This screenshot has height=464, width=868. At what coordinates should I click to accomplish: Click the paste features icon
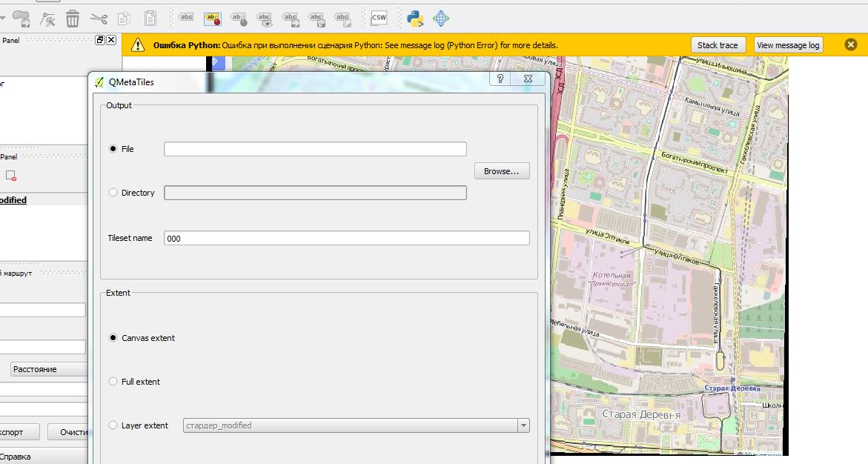(x=150, y=19)
